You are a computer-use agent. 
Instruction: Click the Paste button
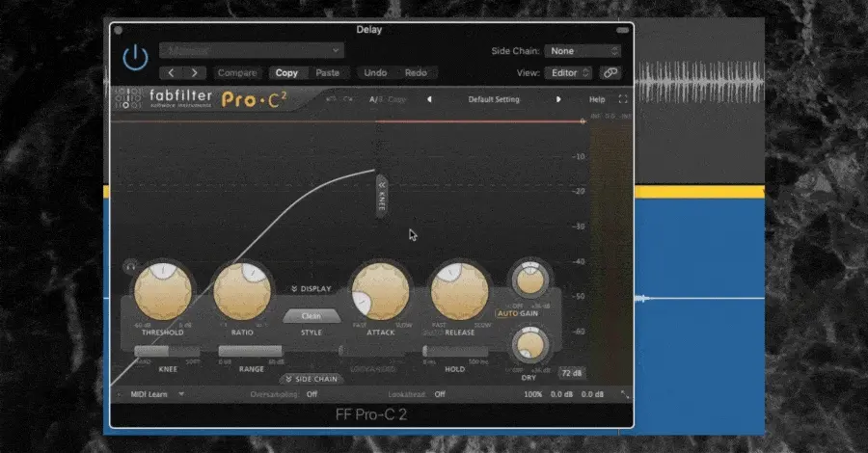[x=327, y=72]
